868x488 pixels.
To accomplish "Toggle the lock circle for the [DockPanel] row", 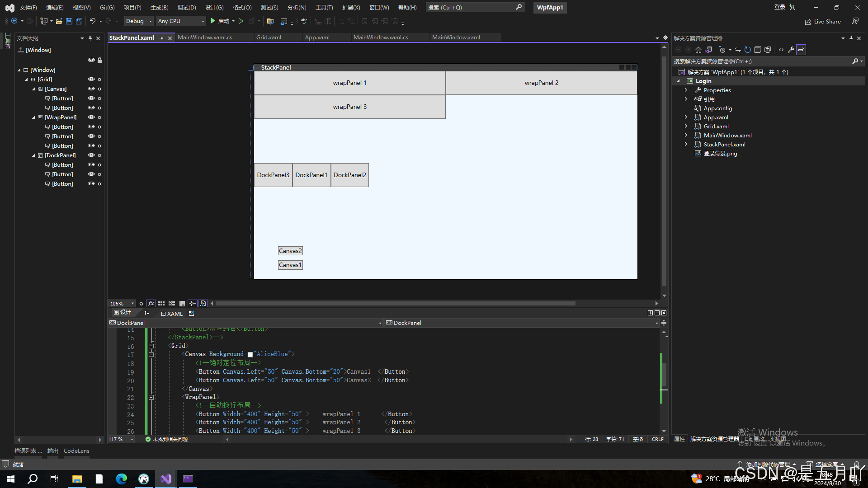I will coord(99,155).
